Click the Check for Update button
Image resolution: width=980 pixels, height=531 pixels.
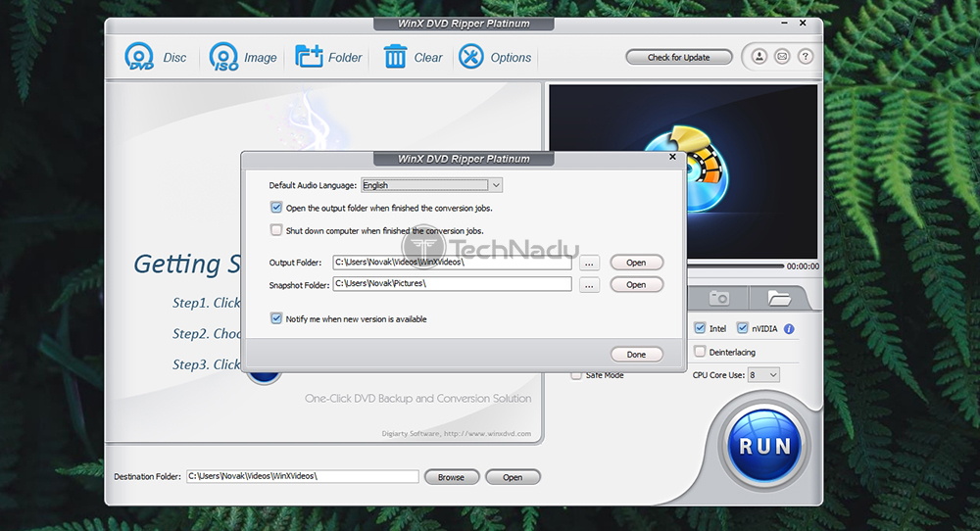pos(679,58)
